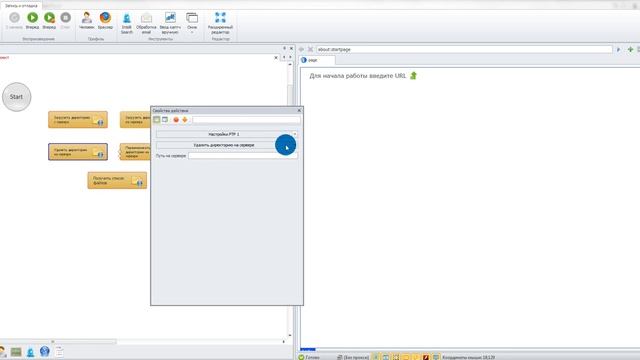The height and width of the screenshot is (360, 640).
Task: Click the go arrow right of the address bar
Action: [x=618, y=49]
